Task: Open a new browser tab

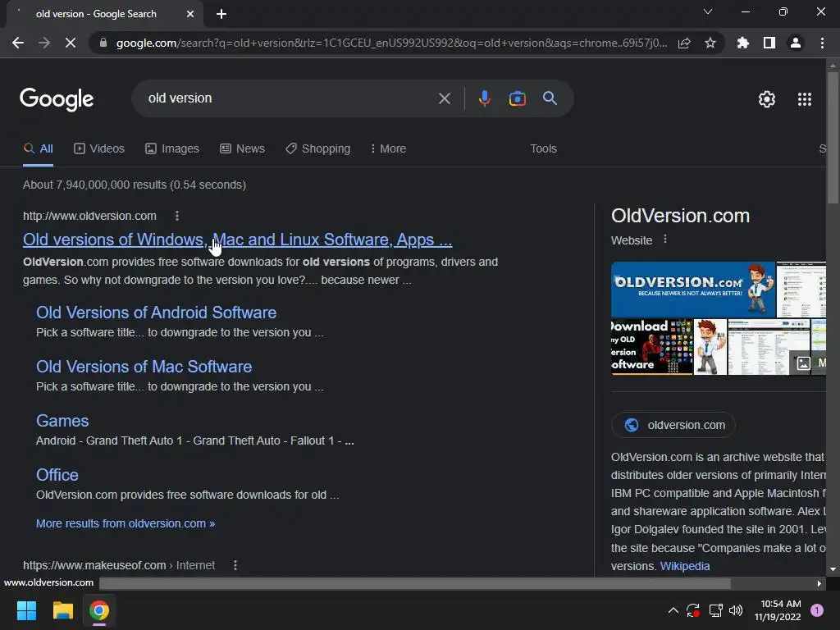Action: (221, 14)
